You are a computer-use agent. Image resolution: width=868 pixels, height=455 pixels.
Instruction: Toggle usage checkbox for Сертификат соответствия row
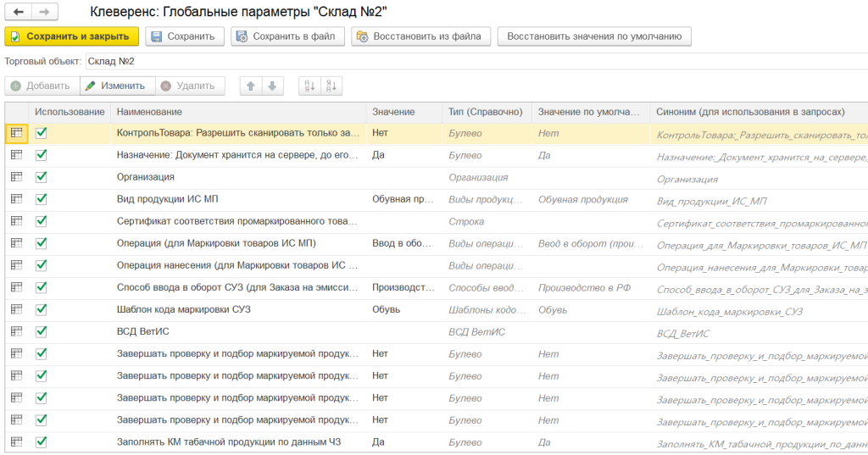coord(41,221)
